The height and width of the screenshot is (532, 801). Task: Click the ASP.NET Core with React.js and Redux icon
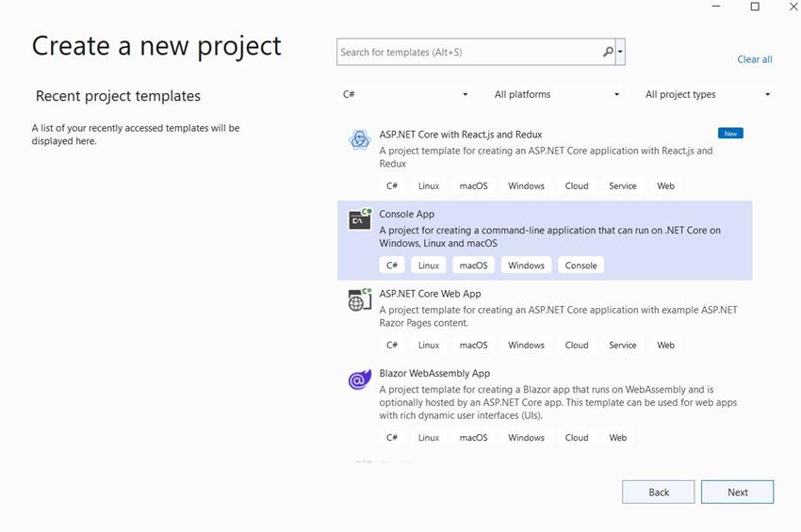click(360, 139)
